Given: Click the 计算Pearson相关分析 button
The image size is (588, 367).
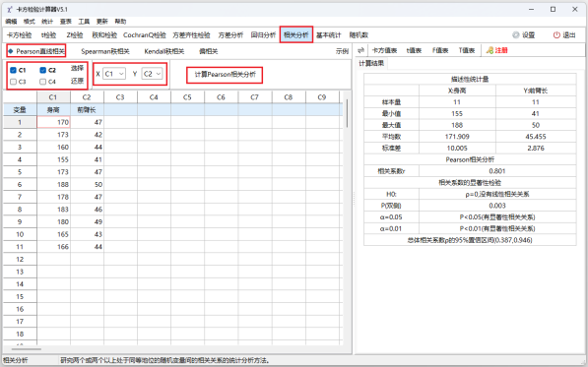Looking at the screenshot, I should (x=225, y=75).
